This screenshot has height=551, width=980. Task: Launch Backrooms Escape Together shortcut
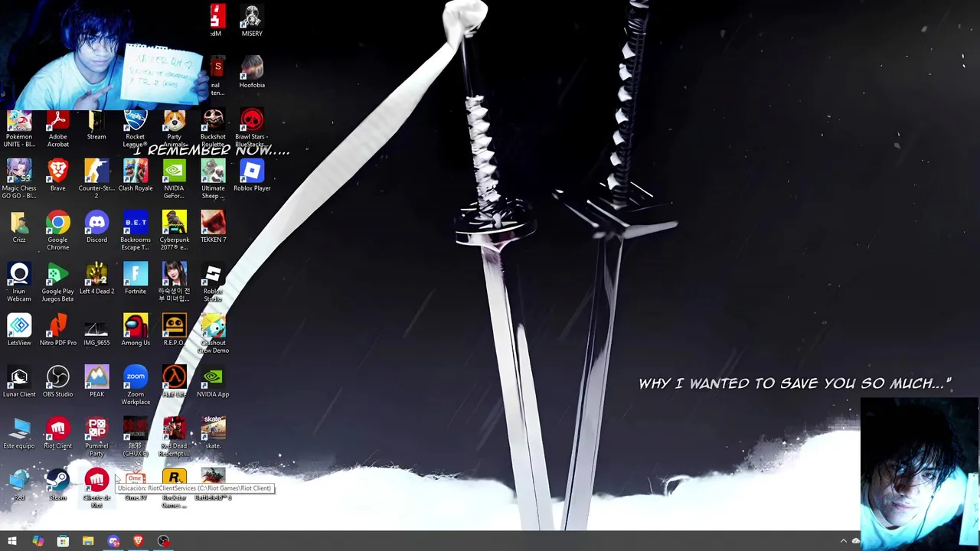tap(136, 231)
